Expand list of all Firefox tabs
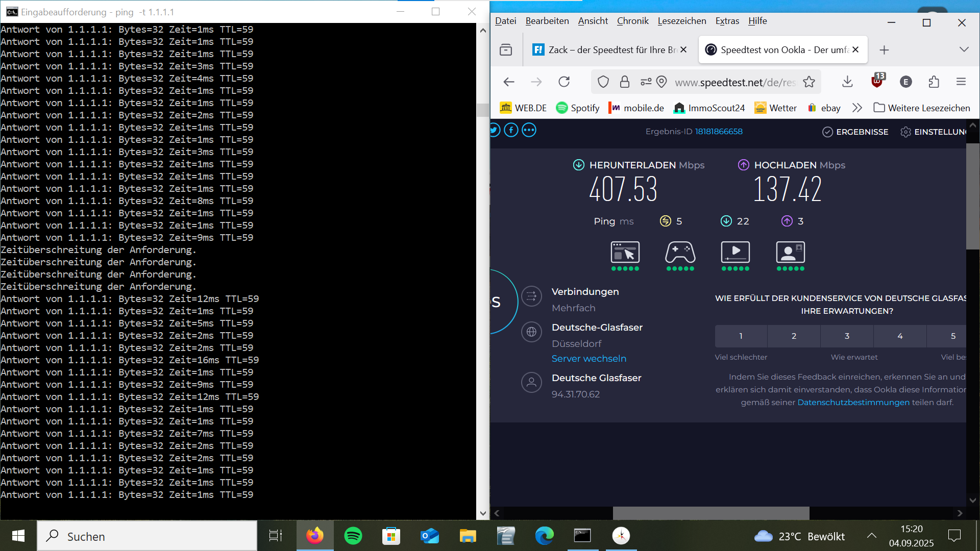 [x=964, y=49]
